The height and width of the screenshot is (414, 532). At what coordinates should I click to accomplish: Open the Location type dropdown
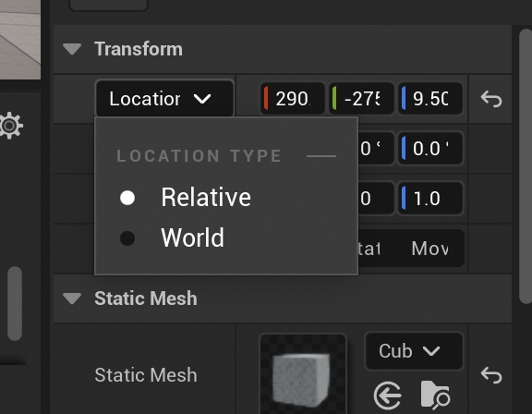point(164,99)
